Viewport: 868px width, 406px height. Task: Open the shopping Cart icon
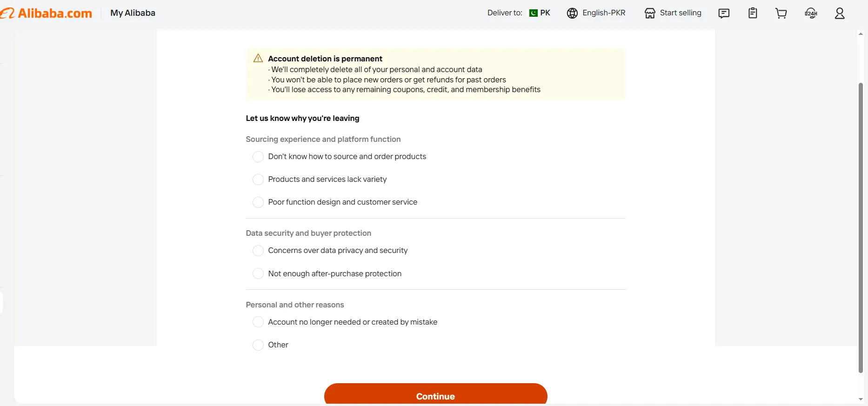(781, 13)
